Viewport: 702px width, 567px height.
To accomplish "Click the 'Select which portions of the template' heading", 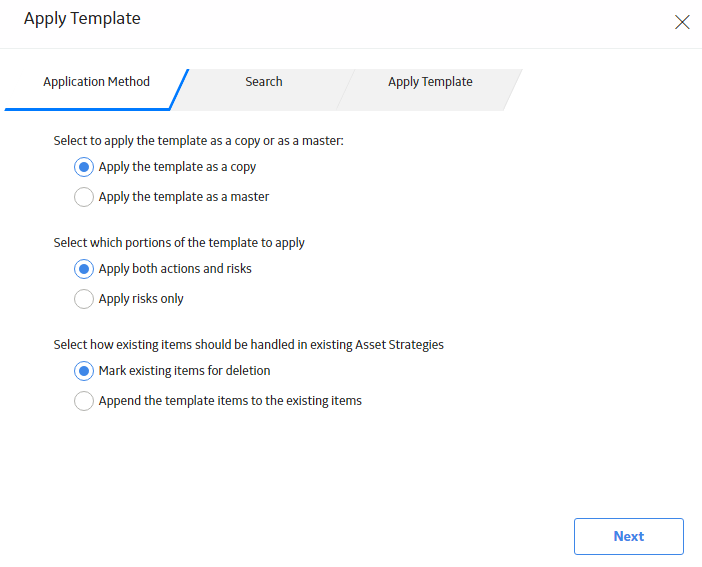I will pos(179,243).
